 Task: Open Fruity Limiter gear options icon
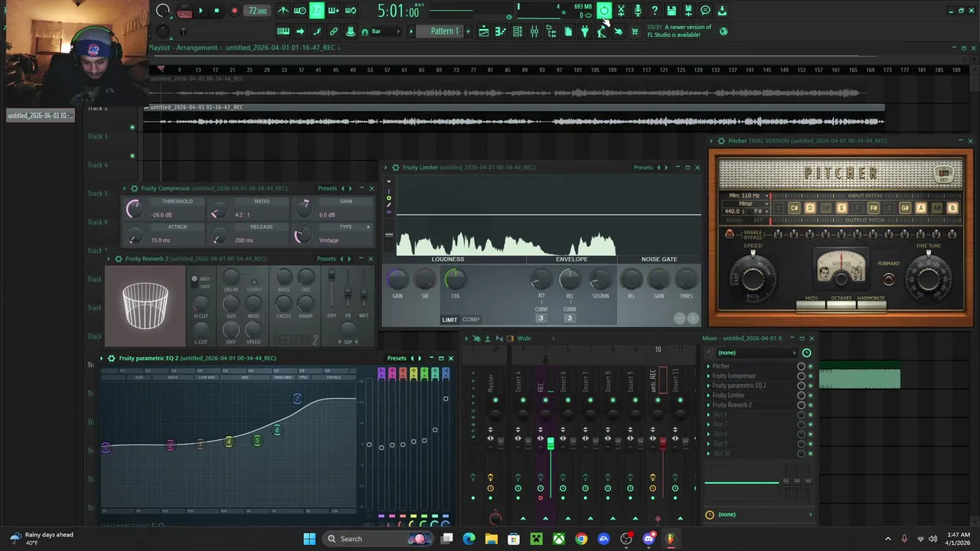click(x=395, y=168)
